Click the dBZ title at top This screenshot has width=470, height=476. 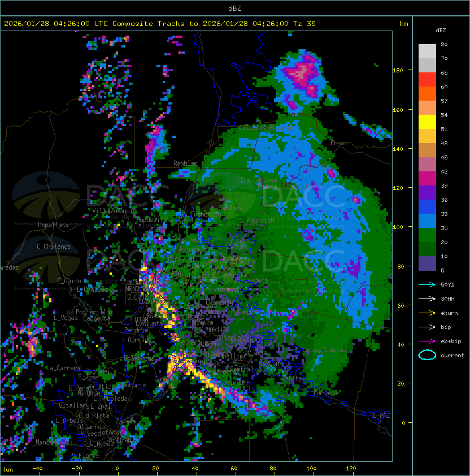tap(234, 8)
